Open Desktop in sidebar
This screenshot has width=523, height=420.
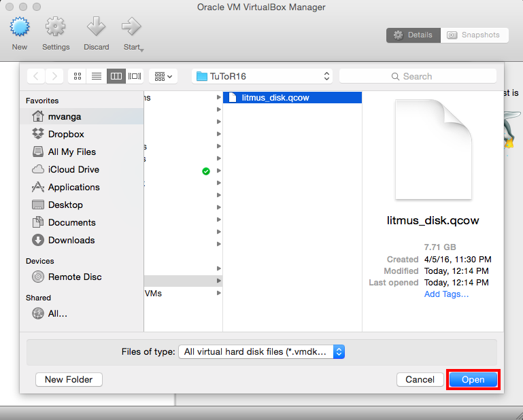(x=82, y=205)
